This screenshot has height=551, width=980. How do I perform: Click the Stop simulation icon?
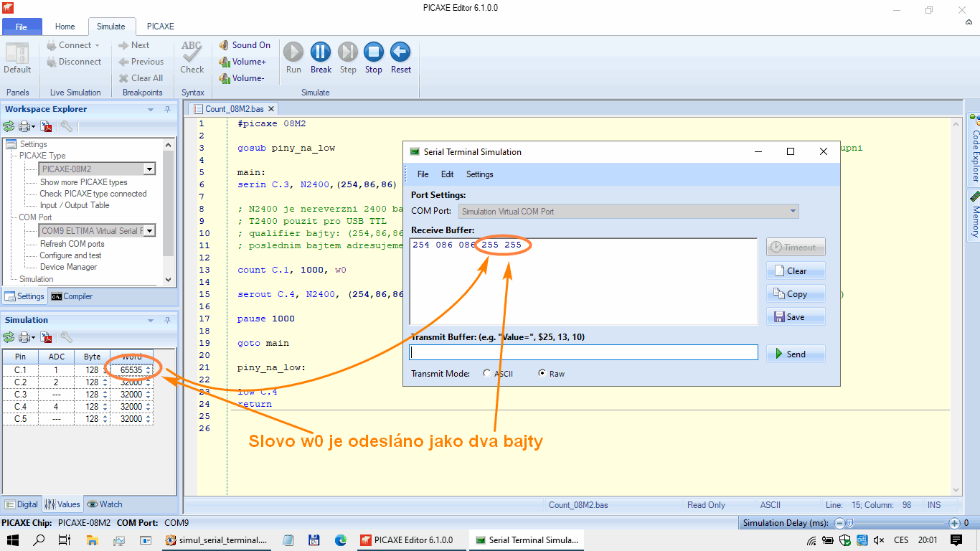373,52
